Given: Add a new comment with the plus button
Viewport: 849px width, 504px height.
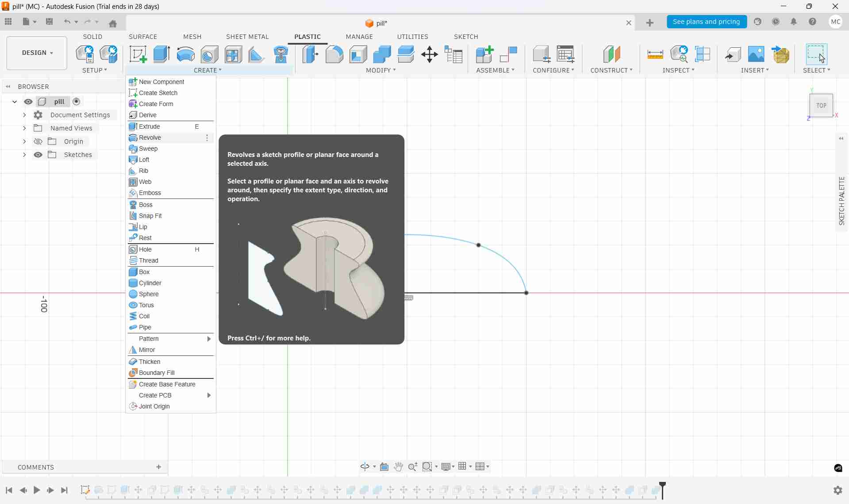Looking at the screenshot, I should pos(159,467).
